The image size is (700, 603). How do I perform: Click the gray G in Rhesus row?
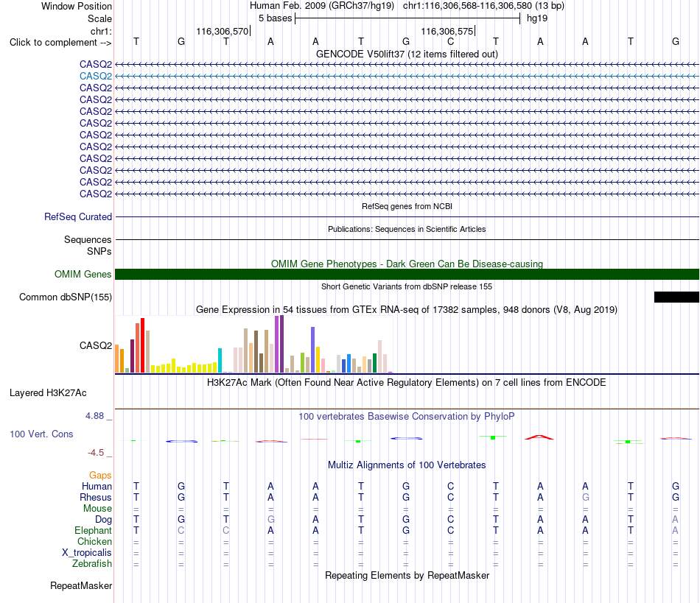[x=585, y=497]
